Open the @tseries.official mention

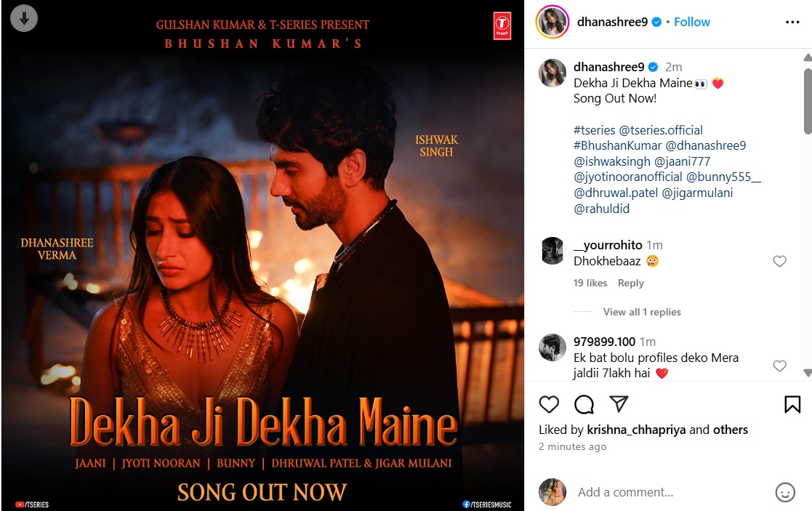(x=661, y=130)
